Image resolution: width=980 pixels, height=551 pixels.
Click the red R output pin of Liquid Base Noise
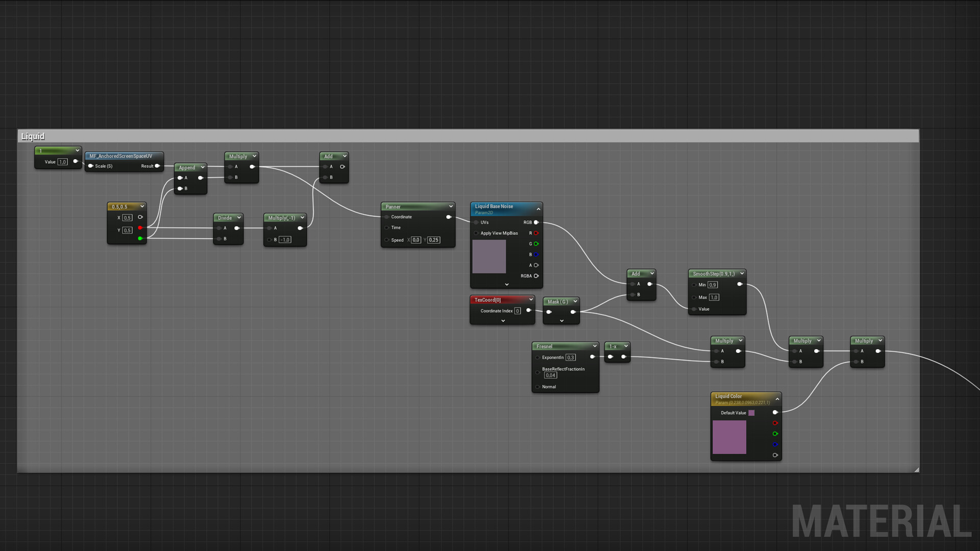tap(536, 233)
